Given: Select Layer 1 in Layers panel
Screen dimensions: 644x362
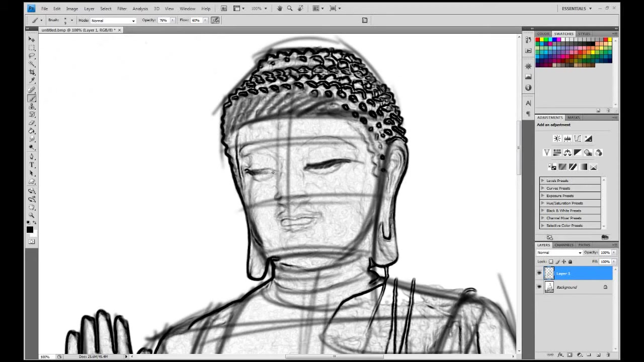Looking at the screenshot, I should (578, 274).
